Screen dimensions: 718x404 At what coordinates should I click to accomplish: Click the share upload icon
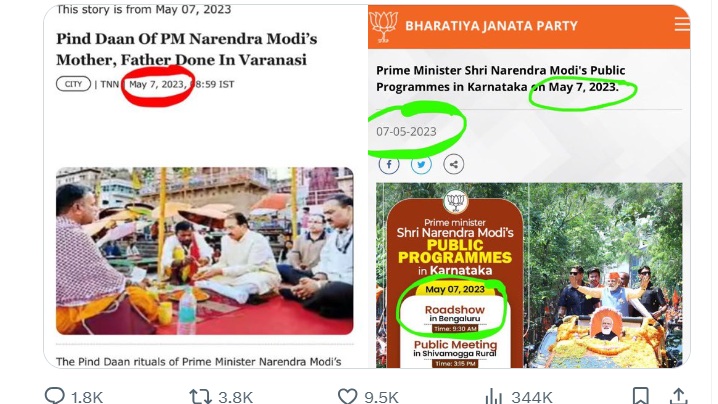[x=679, y=396]
